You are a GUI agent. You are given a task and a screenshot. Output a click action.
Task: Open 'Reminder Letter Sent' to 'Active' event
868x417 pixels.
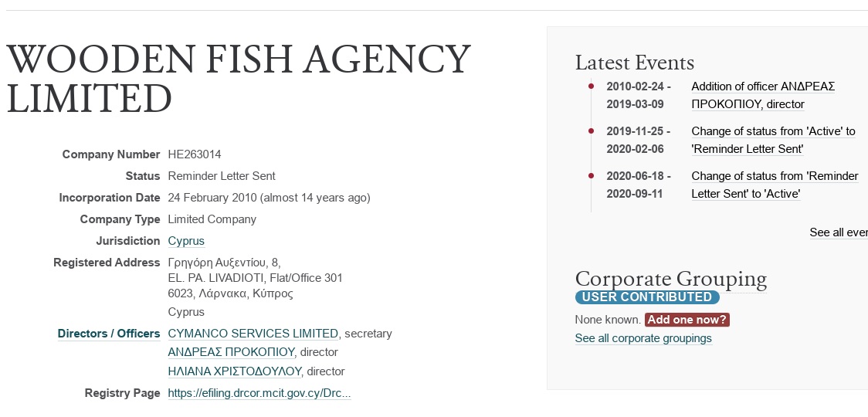775,185
